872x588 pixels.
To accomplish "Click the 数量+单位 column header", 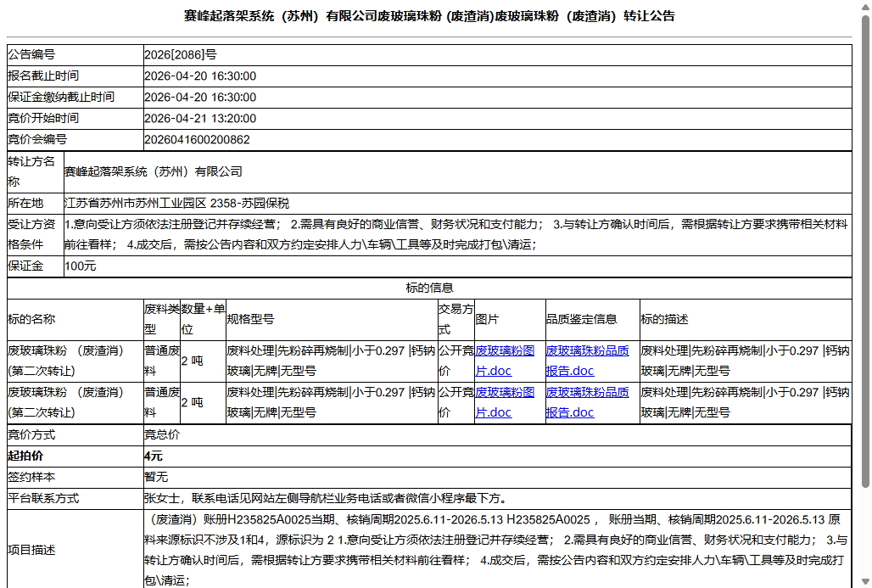I will [x=203, y=319].
